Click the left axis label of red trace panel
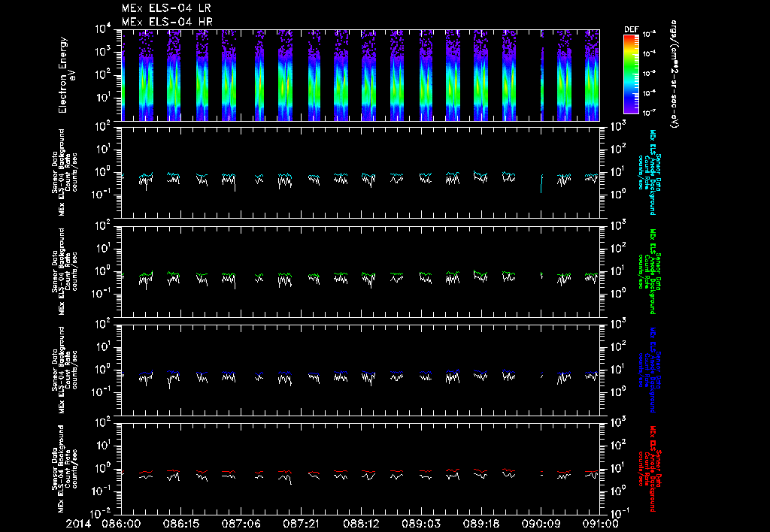This screenshot has width=770, height=532. (x=65, y=469)
